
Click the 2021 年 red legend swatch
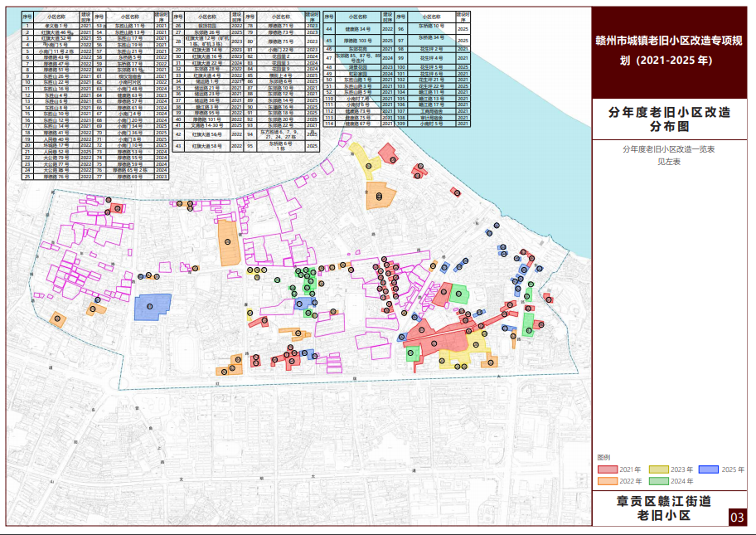point(608,469)
